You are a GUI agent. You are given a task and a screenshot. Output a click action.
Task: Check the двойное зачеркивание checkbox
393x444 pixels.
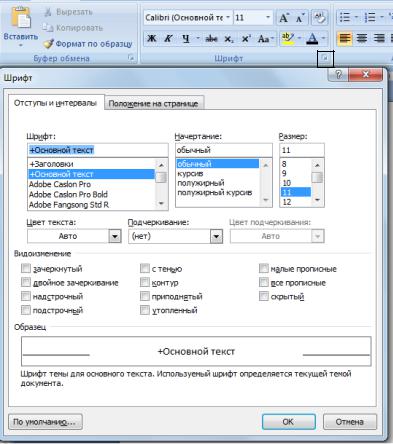point(26,282)
